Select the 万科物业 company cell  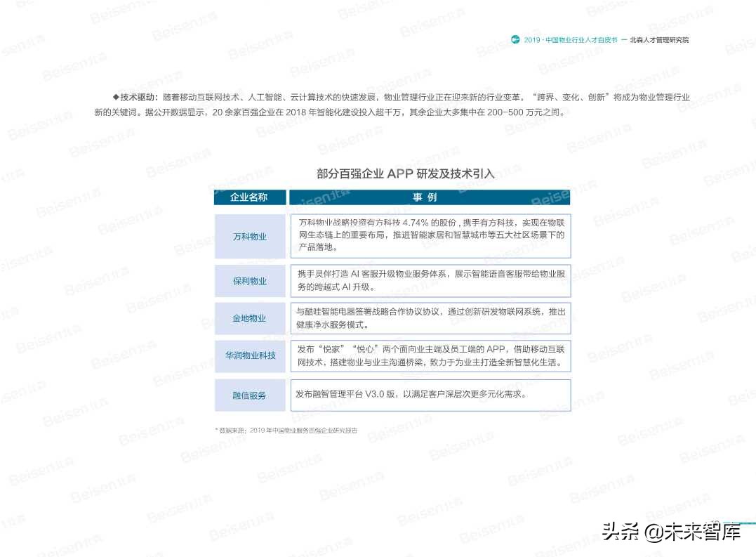249,236
